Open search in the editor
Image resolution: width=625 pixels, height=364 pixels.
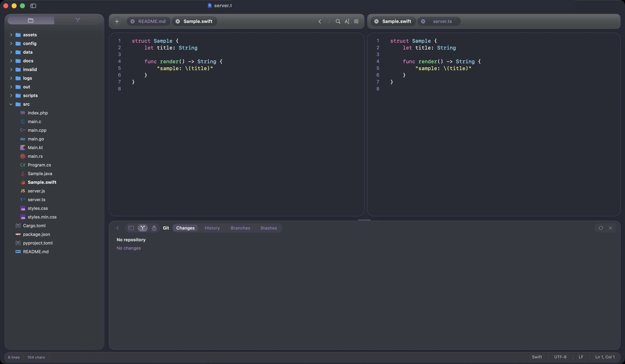(338, 21)
